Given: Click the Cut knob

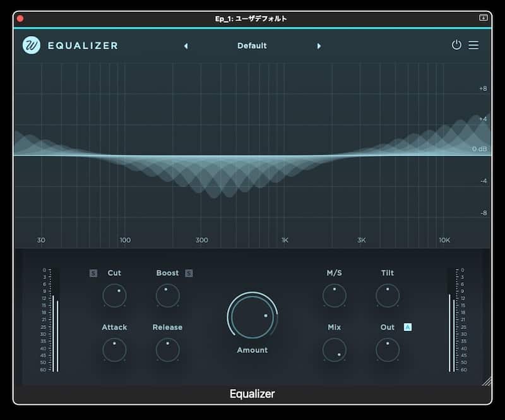Looking at the screenshot, I should [114, 295].
